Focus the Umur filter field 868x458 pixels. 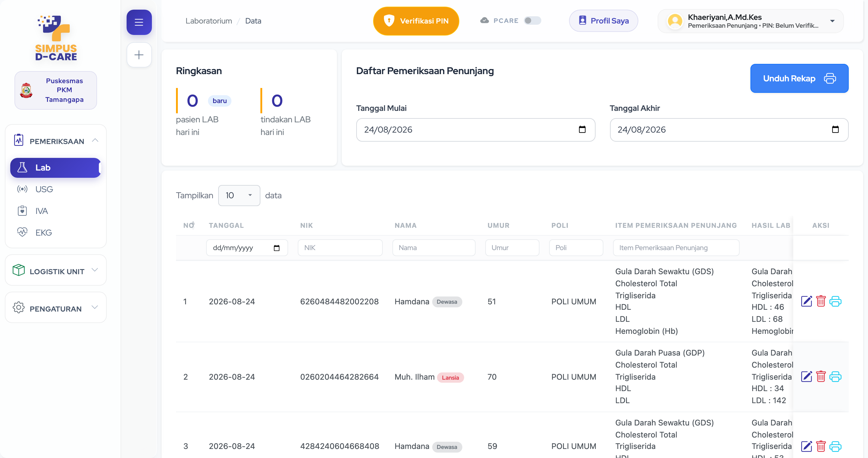click(x=512, y=248)
